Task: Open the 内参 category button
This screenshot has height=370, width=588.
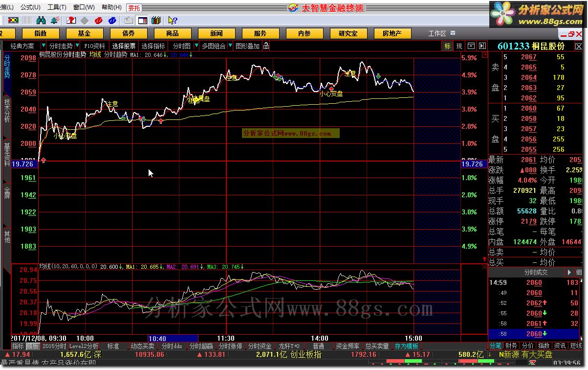Action: tap(305, 33)
